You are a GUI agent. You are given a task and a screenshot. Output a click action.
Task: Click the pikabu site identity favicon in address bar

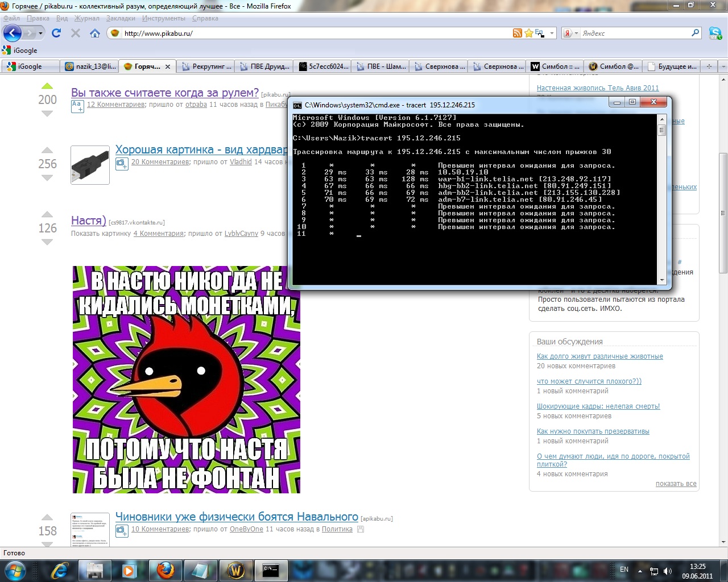point(115,33)
